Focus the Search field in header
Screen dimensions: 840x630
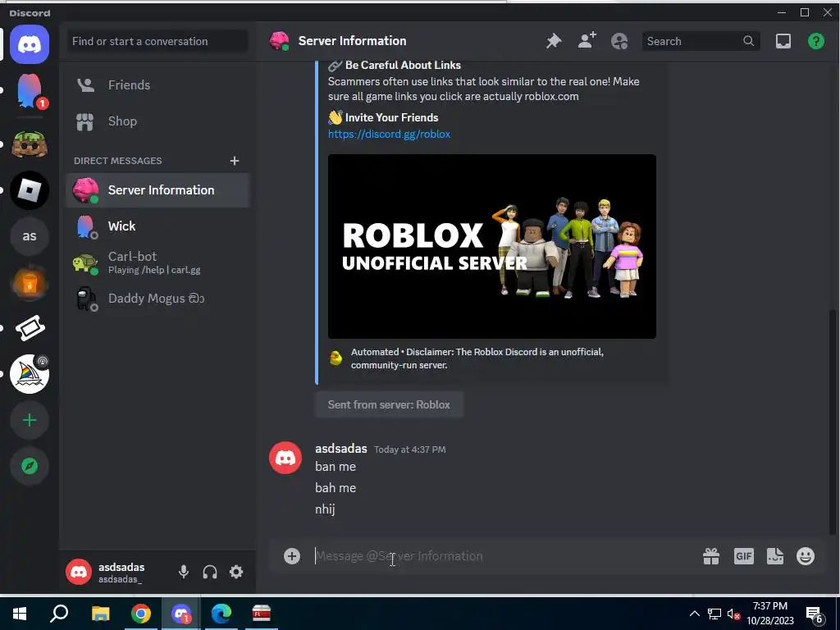701,41
